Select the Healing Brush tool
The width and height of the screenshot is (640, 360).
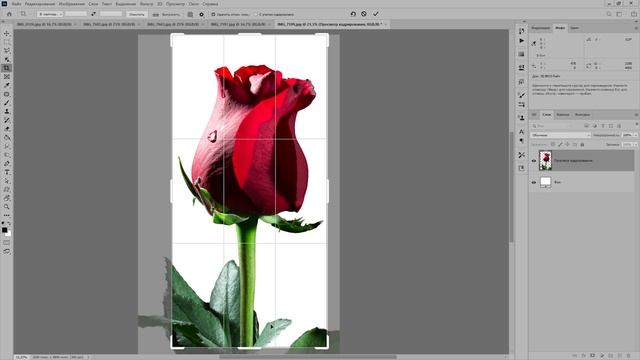[7, 94]
